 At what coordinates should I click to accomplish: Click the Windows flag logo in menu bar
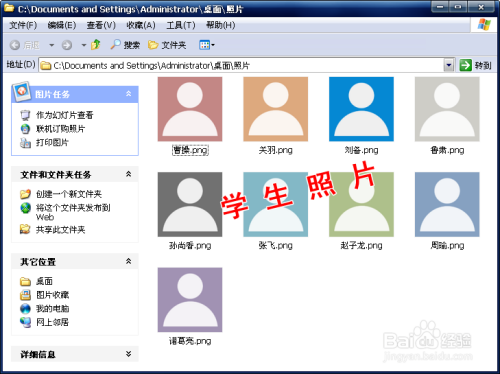(484, 25)
